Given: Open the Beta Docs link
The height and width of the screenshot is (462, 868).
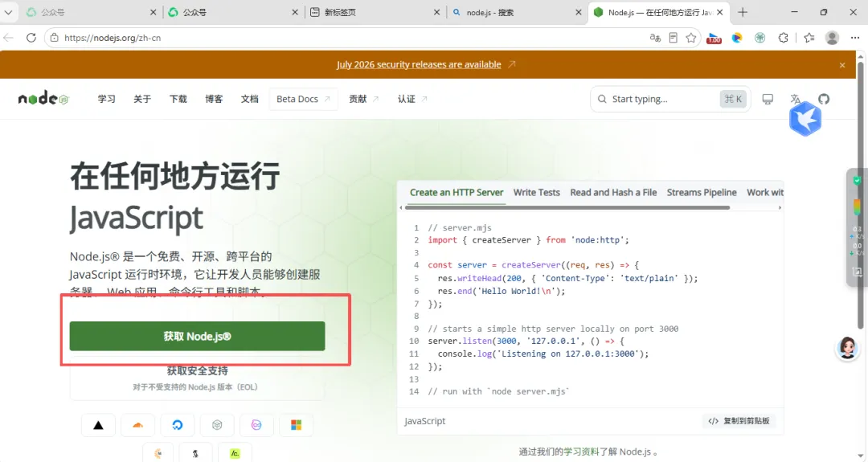Looking at the screenshot, I should [303, 99].
